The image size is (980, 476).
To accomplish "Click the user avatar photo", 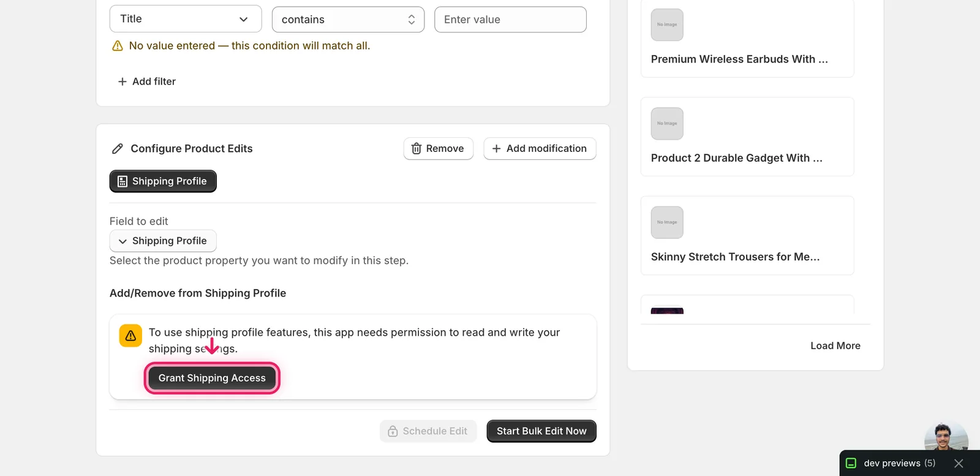I will [x=946, y=436].
